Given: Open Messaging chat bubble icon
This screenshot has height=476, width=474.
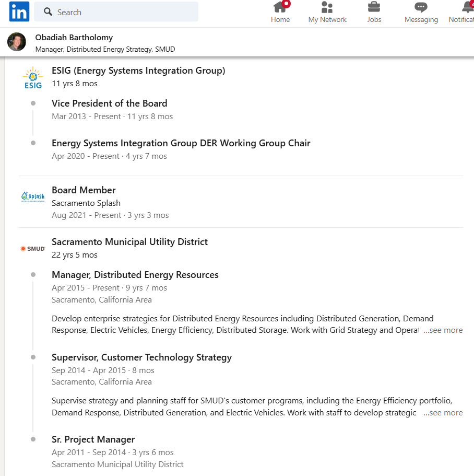Looking at the screenshot, I should (x=421, y=7).
